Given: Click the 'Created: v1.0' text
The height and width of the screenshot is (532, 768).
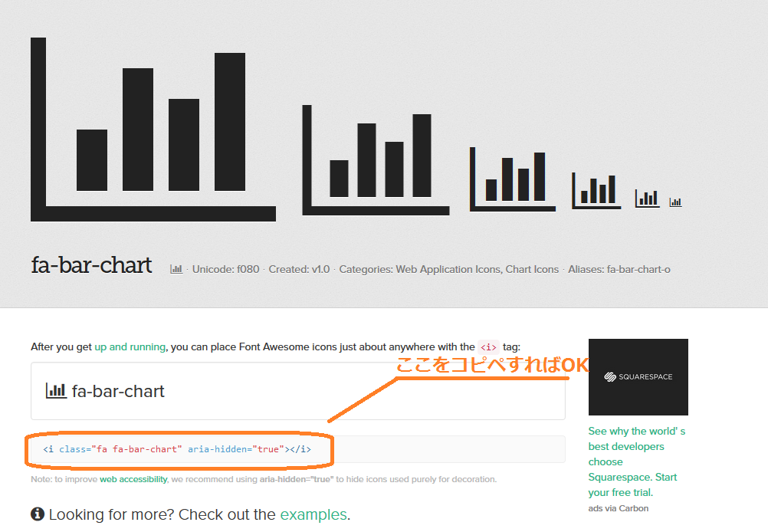Looking at the screenshot, I should [x=299, y=269].
